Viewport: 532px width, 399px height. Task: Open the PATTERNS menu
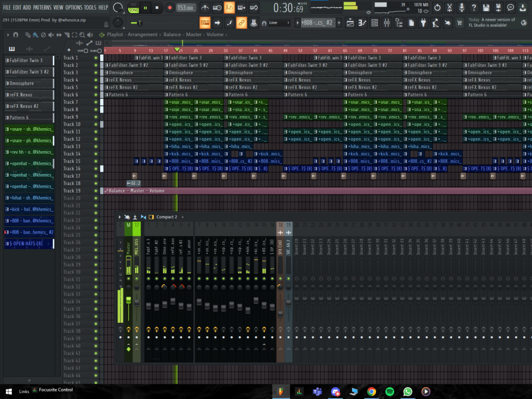pos(43,7)
